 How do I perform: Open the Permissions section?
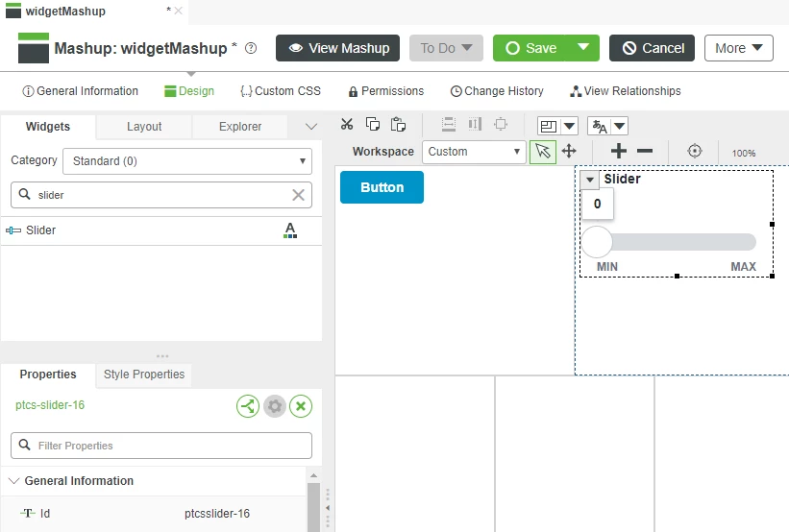pyautogui.click(x=386, y=91)
